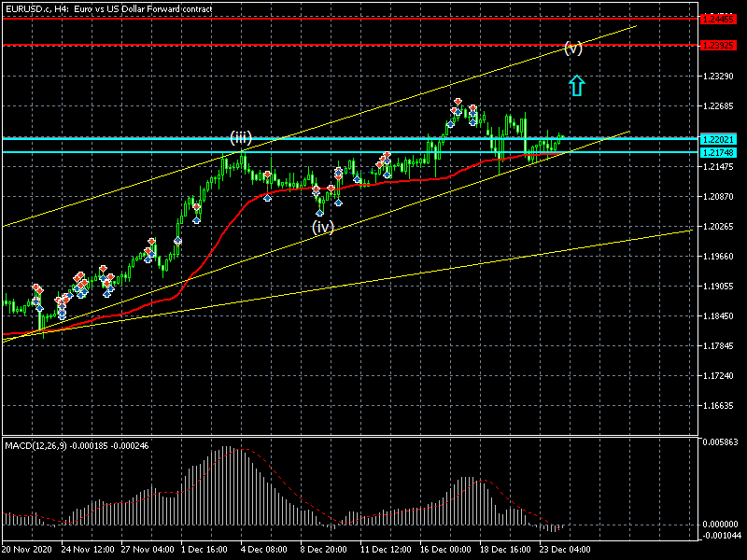Click the red 1.24455 price tag
The width and height of the screenshot is (747, 560).
point(719,19)
